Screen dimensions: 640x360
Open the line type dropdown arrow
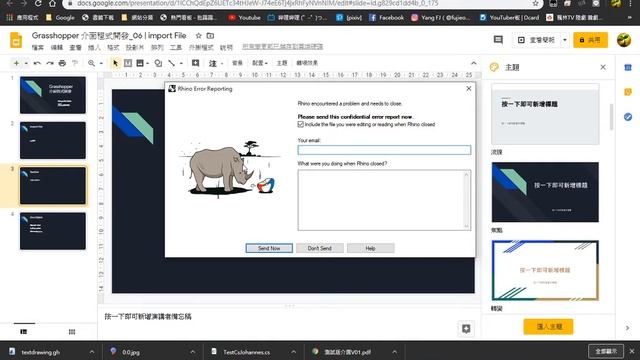coord(181,63)
